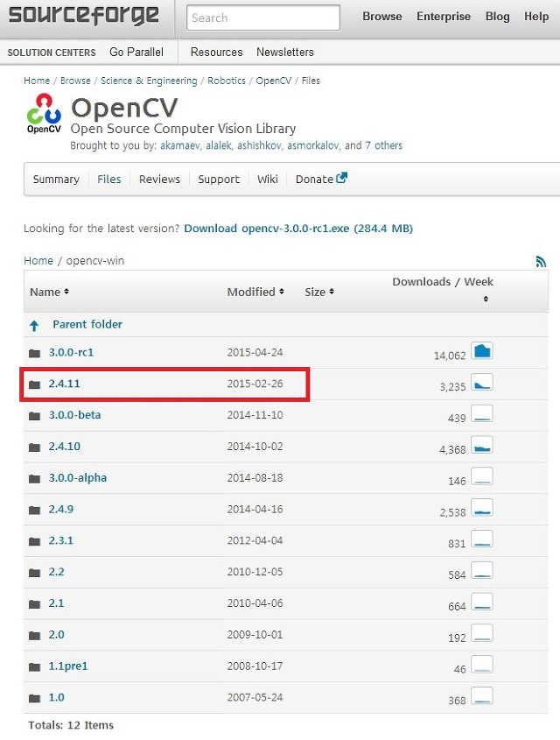Open the 2.4.10 folder link
The image size is (560, 740).
(64, 447)
